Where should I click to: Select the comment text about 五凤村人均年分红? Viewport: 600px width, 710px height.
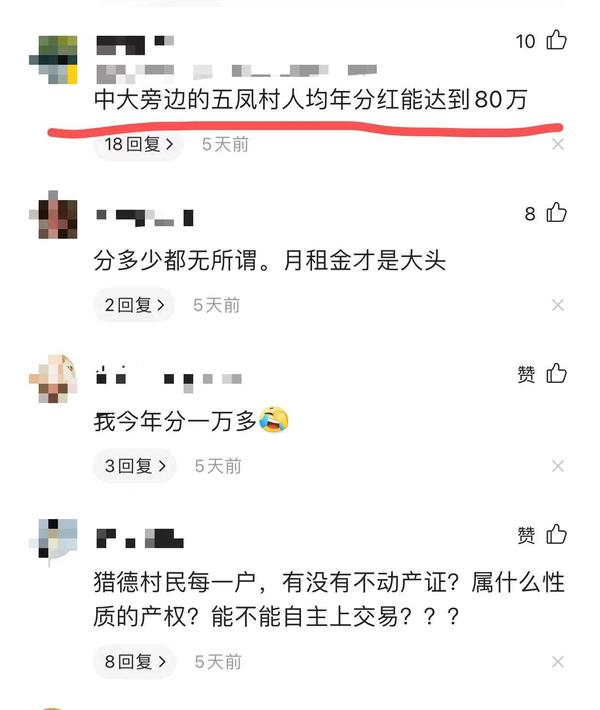pyautogui.click(x=311, y=99)
